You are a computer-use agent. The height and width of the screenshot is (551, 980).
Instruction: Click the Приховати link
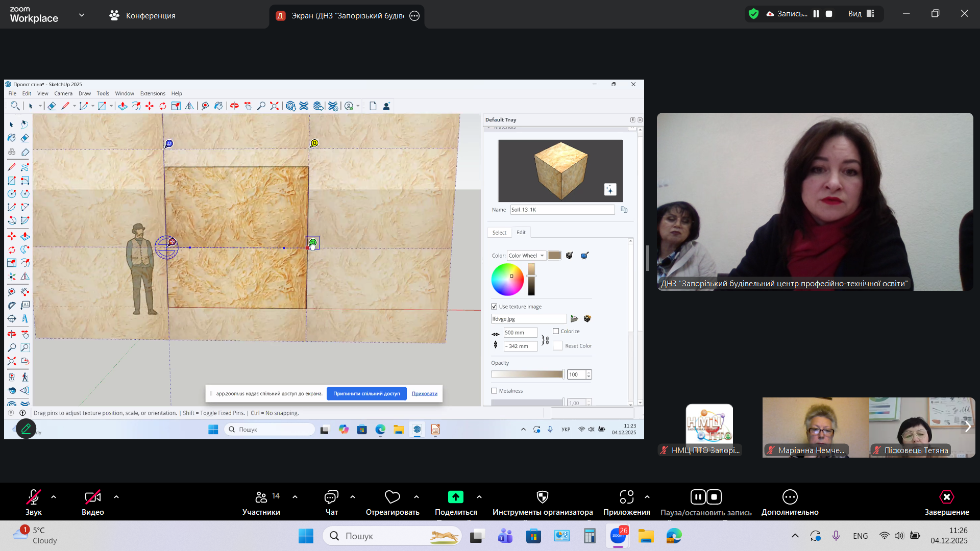click(425, 394)
